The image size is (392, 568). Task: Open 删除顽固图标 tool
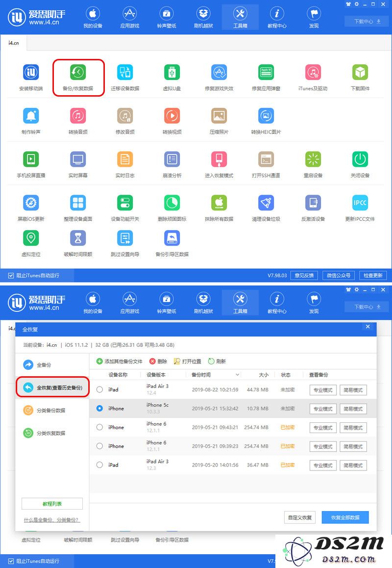[172, 203]
